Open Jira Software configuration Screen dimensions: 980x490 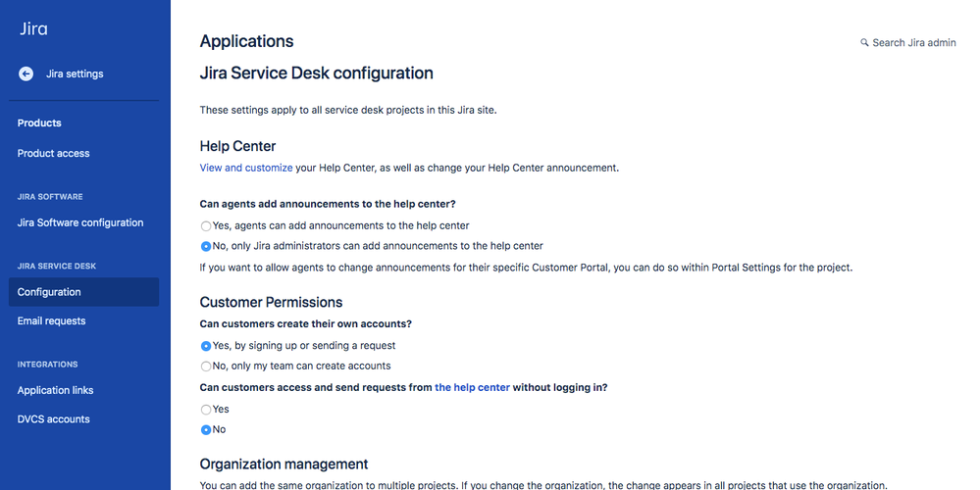point(80,222)
